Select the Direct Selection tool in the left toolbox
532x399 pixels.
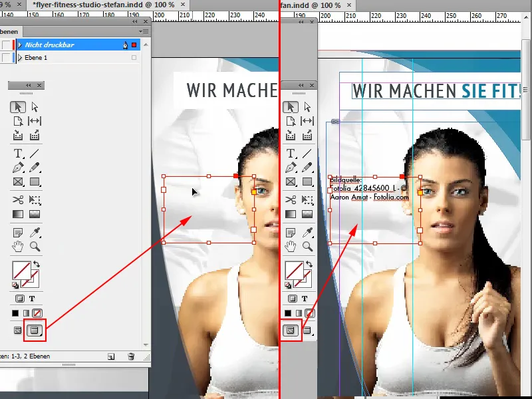(35, 107)
